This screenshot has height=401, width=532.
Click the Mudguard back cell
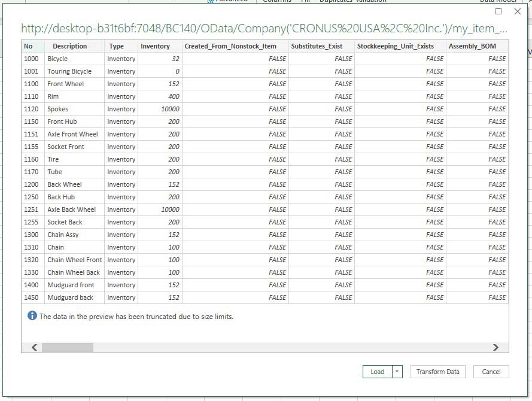click(x=75, y=297)
